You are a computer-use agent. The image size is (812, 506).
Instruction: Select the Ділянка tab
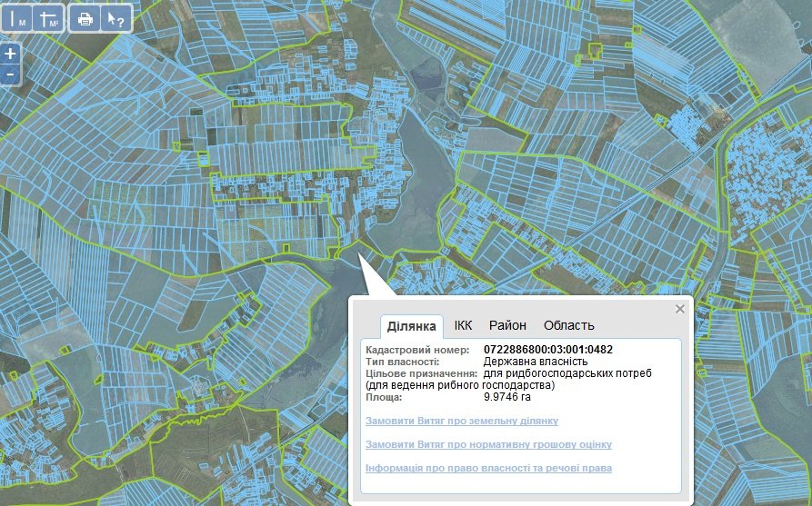click(412, 326)
